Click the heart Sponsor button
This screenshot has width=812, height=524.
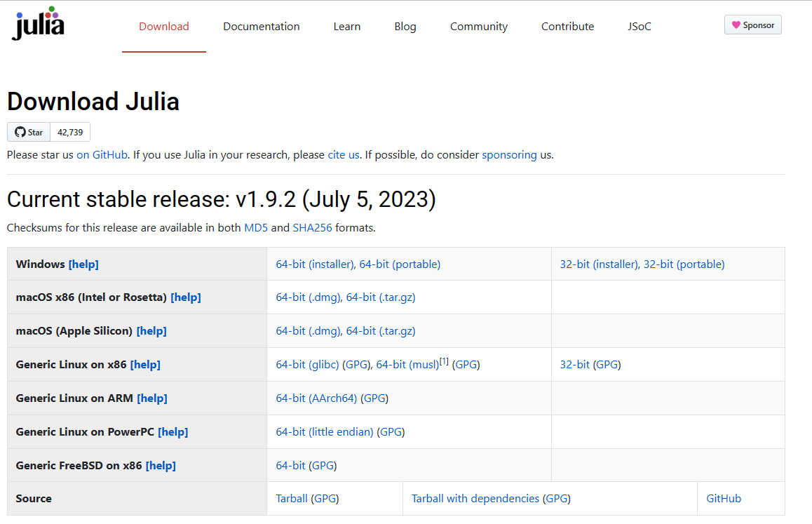pos(752,25)
